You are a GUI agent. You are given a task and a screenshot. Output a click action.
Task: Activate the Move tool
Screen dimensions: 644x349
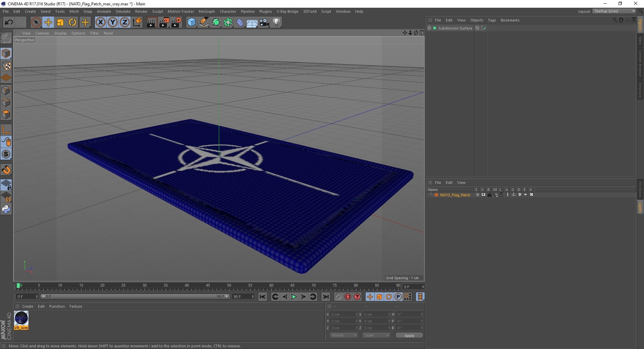point(48,22)
